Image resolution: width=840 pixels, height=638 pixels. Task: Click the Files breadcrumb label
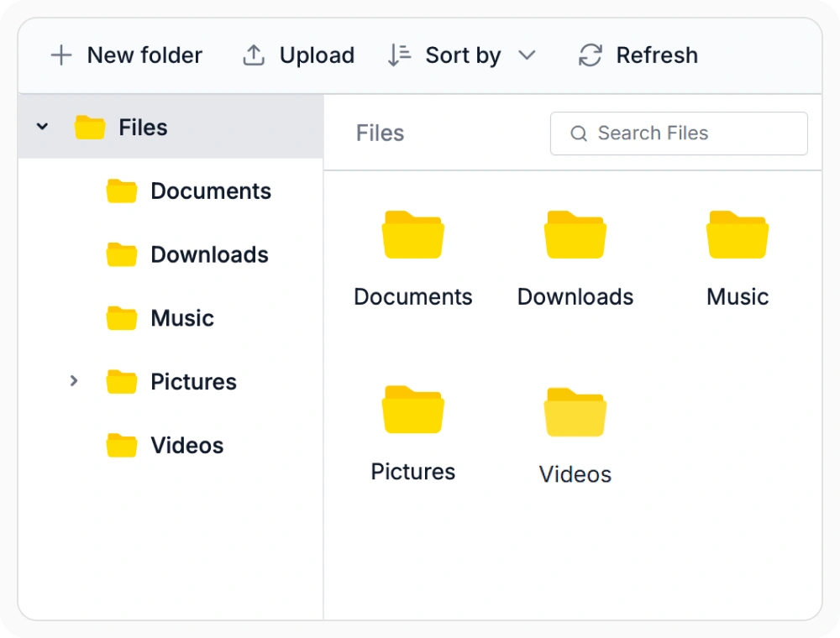tap(381, 133)
